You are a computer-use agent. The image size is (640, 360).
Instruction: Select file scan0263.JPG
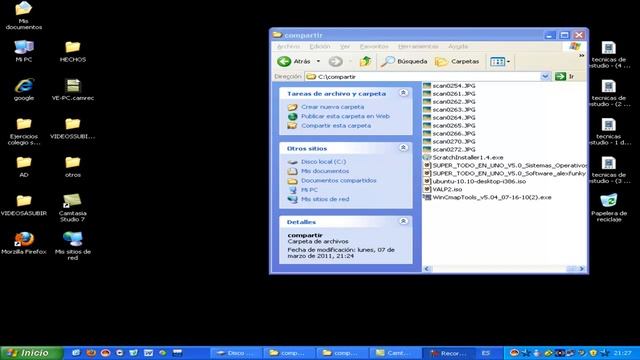[x=449, y=110]
